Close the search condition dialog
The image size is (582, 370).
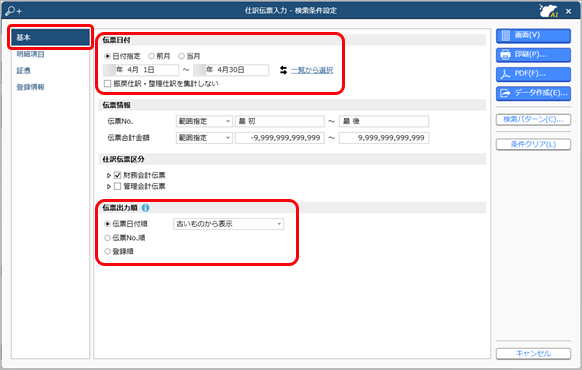tap(569, 11)
